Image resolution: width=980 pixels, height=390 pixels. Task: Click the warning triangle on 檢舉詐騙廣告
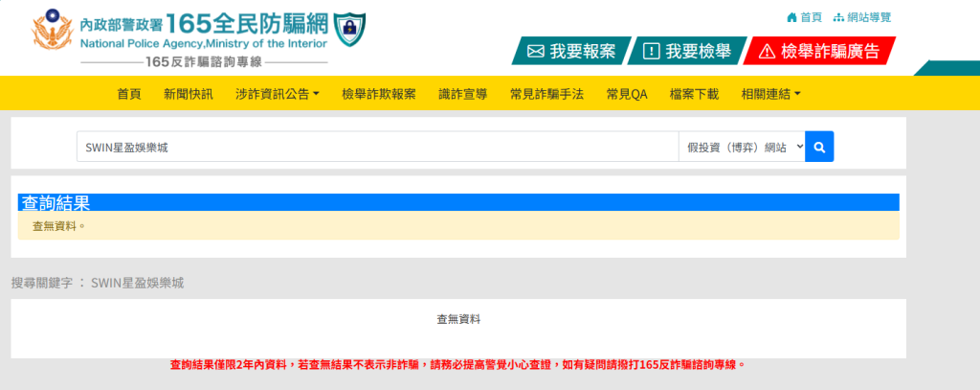(x=767, y=51)
